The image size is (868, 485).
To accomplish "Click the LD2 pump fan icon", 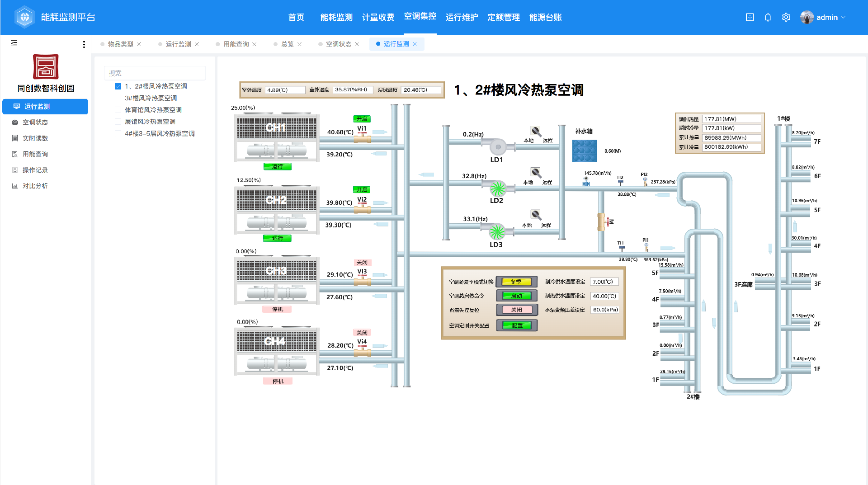I will pos(498,188).
